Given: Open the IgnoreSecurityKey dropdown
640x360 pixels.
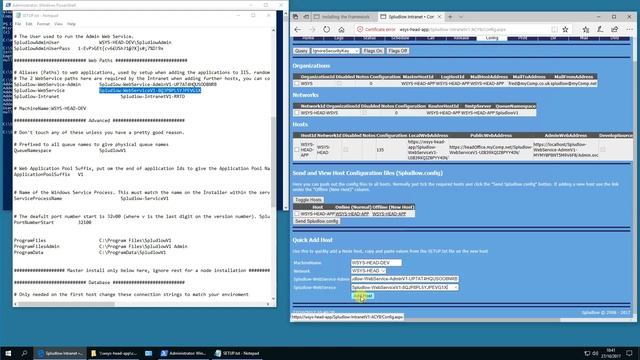Looking at the screenshot, I should pos(336,51).
